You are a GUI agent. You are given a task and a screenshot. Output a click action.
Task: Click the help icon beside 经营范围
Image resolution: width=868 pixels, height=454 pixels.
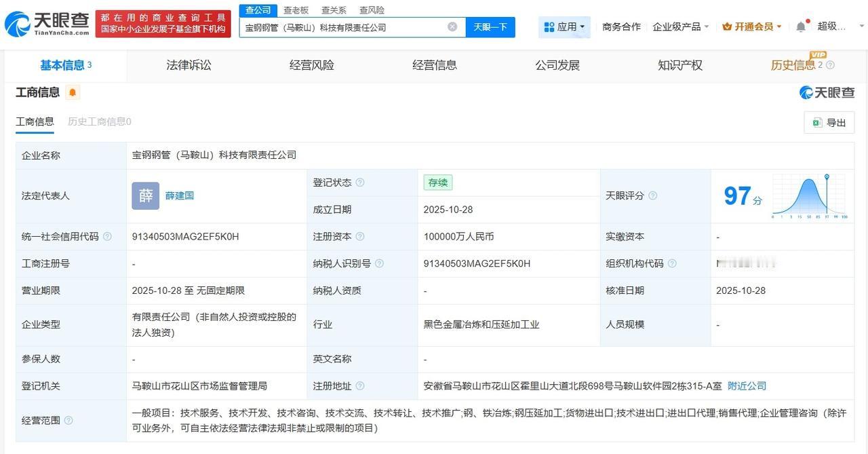[x=68, y=421]
